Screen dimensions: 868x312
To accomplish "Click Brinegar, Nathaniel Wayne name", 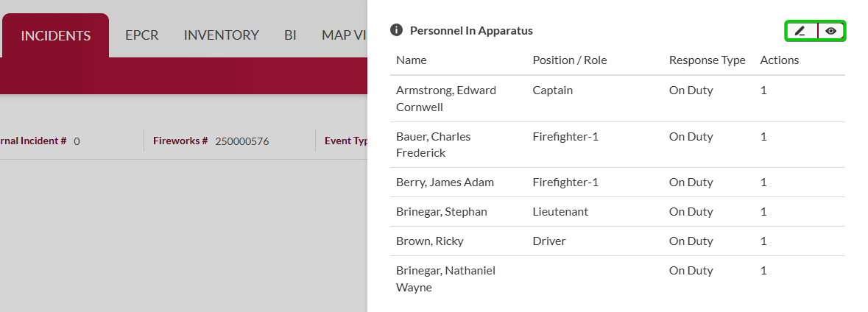I will pyautogui.click(x=445, y=278).
